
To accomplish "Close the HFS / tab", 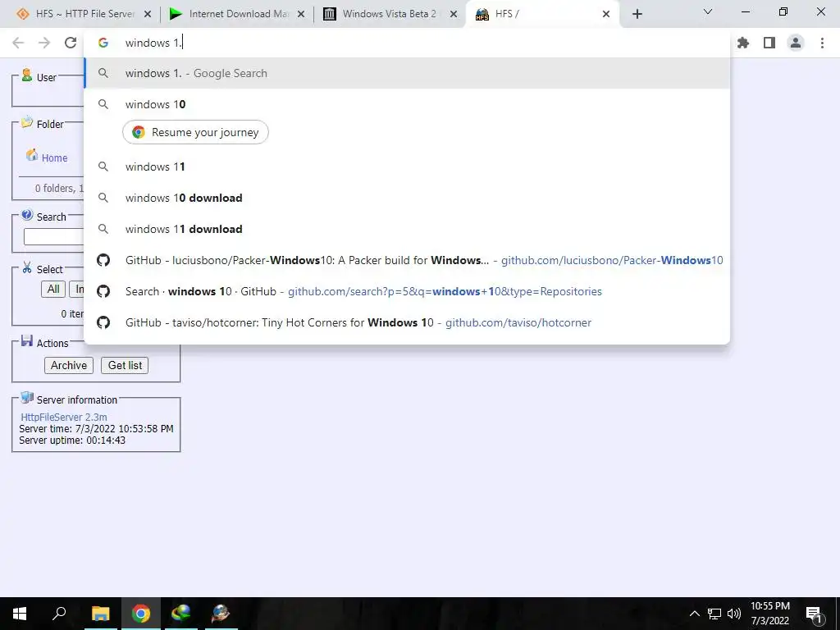I will point(606,14).
